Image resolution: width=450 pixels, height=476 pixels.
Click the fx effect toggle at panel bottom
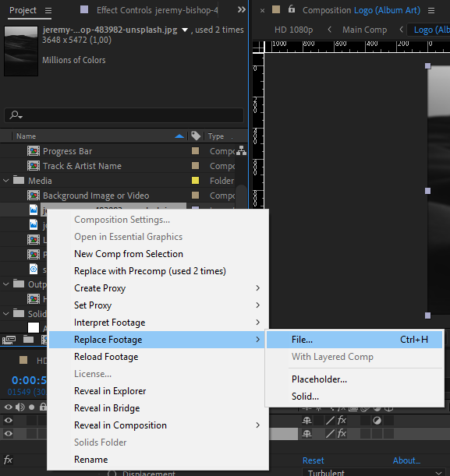(8, 460)
